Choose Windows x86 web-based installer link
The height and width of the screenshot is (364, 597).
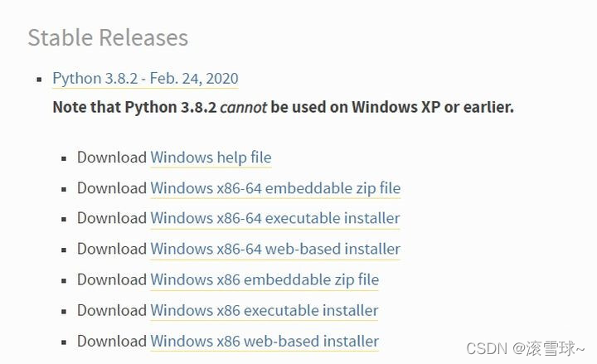pyautogui.click(x=265, y=341)
